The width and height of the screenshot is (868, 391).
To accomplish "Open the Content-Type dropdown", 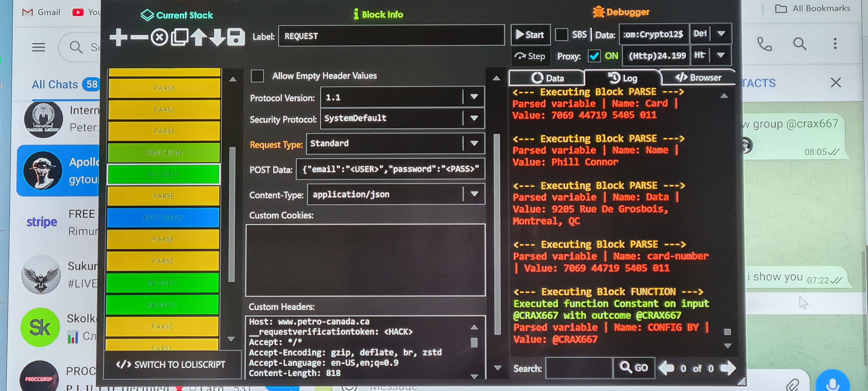I will (x=474, y=194).
